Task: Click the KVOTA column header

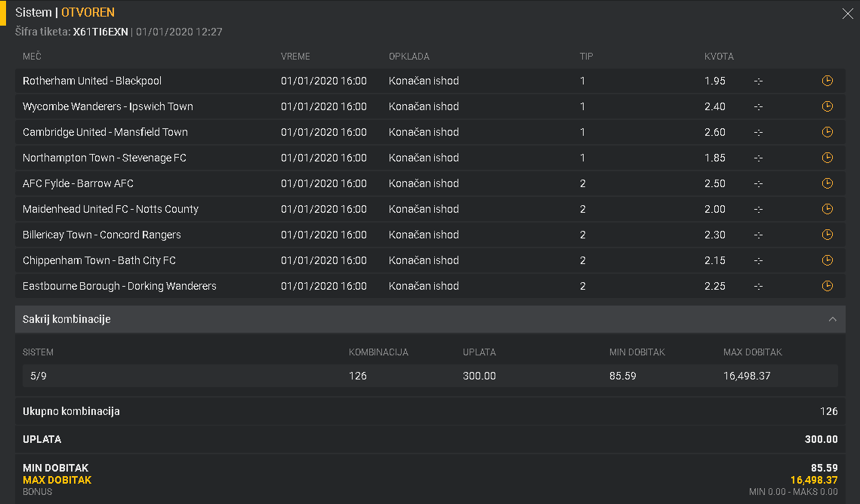Action: coord(719,57)
